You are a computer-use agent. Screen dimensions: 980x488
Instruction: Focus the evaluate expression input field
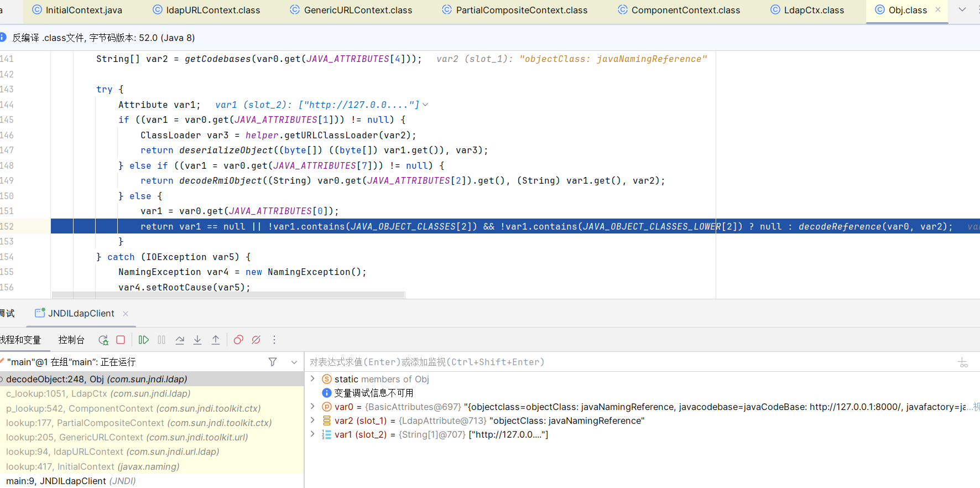(x=630, y=362)
